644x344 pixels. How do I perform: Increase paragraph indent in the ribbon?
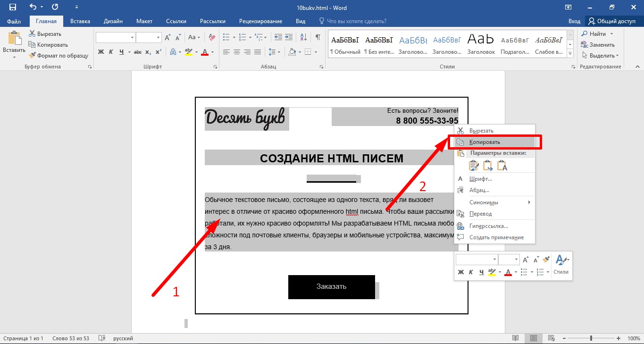click(289, 37)
